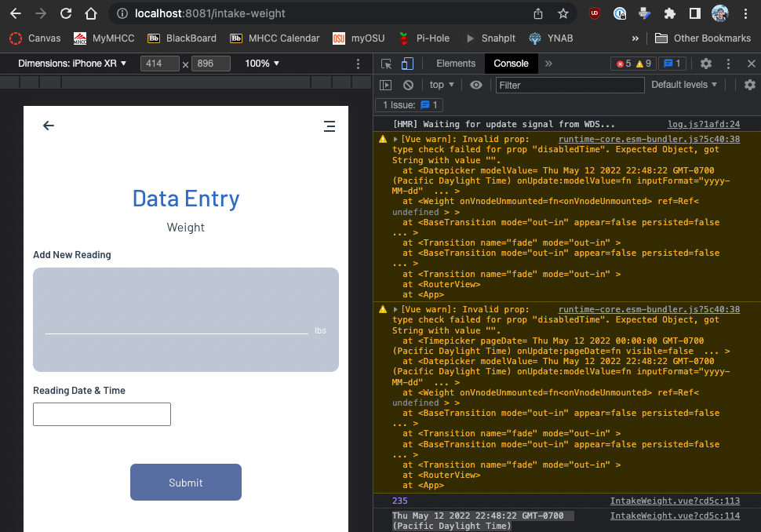Open the Default levels dropdown
The width and height of the screenshot is (761, 532).
point(684,85)
